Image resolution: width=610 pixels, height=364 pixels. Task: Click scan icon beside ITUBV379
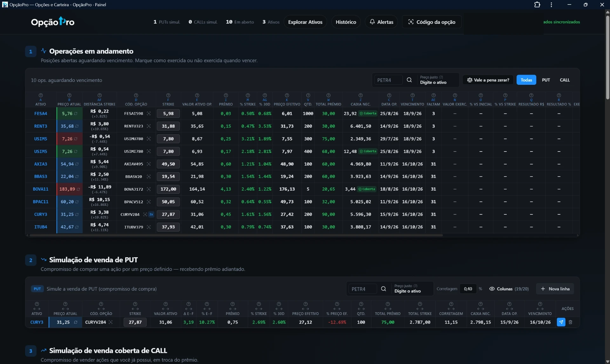pyautogui.click(x=149, y=227)
